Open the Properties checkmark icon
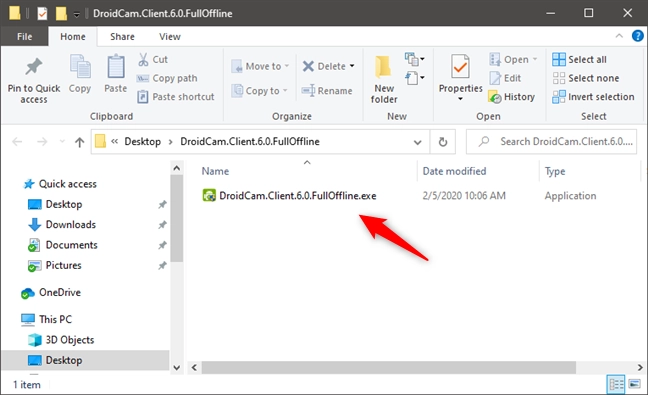 (460, 67)
